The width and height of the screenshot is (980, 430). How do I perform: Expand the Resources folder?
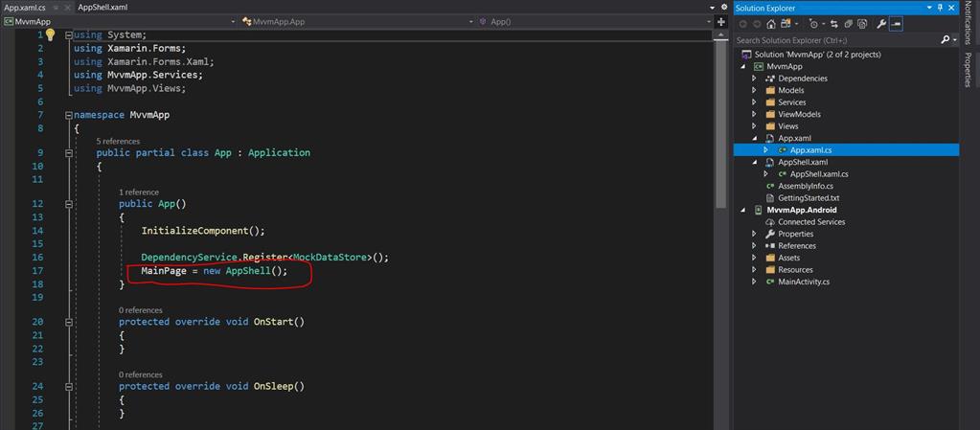click(x=754, y=269)
